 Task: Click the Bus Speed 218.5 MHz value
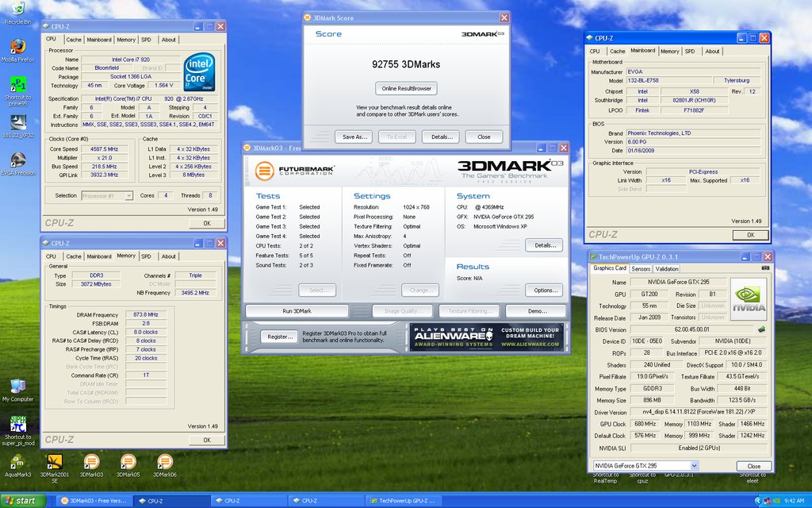(104, 167)
